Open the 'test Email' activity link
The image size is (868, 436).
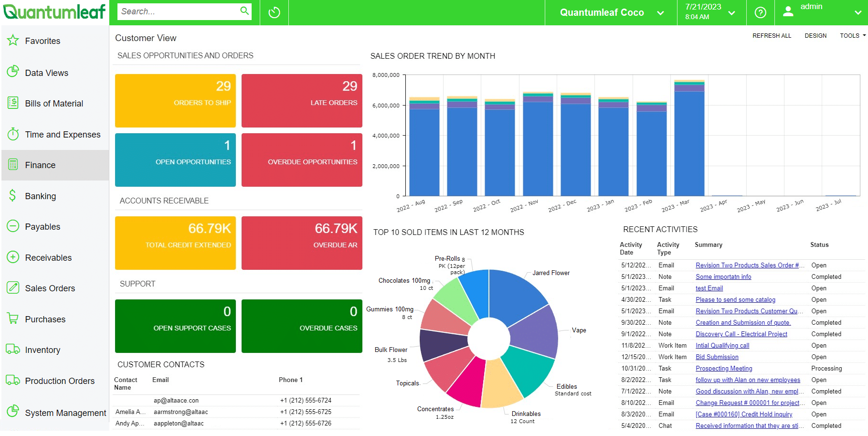point(709,288)
